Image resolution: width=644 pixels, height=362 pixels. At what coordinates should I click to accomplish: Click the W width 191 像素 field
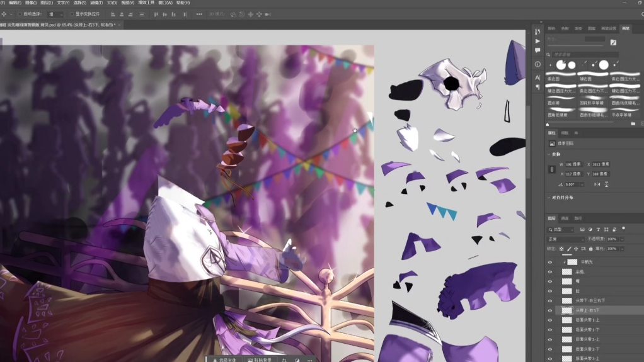[x=575, y=164]
